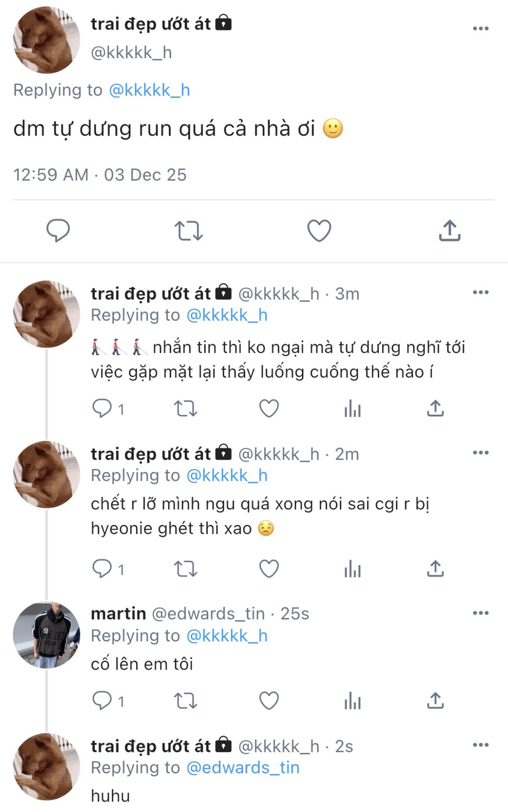The width and height of the screenshot is (508, 812).
Task: Like martin's "cố lên em tôi" reply
Action: pos(269,701)
